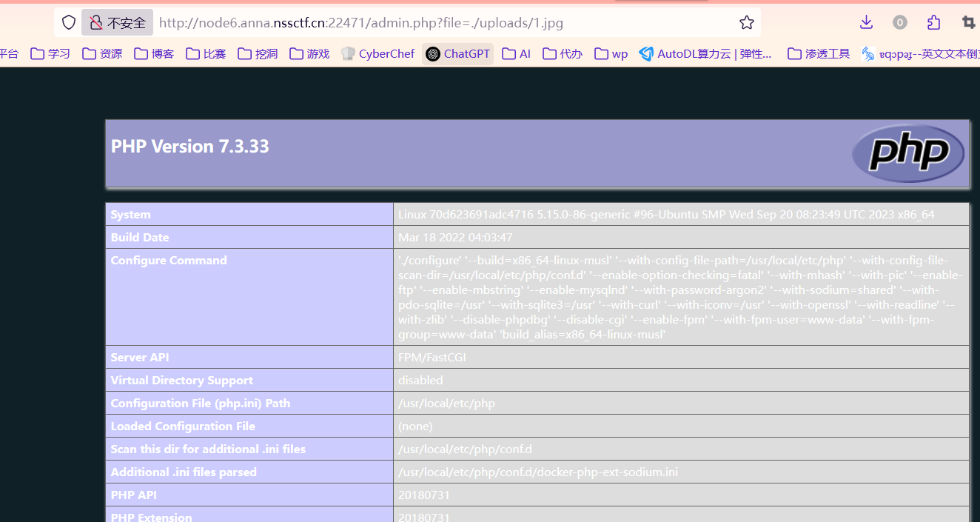Open the extensions puzzle piece icon
Viewport: 980px width, 522px height.
point(934,22)
